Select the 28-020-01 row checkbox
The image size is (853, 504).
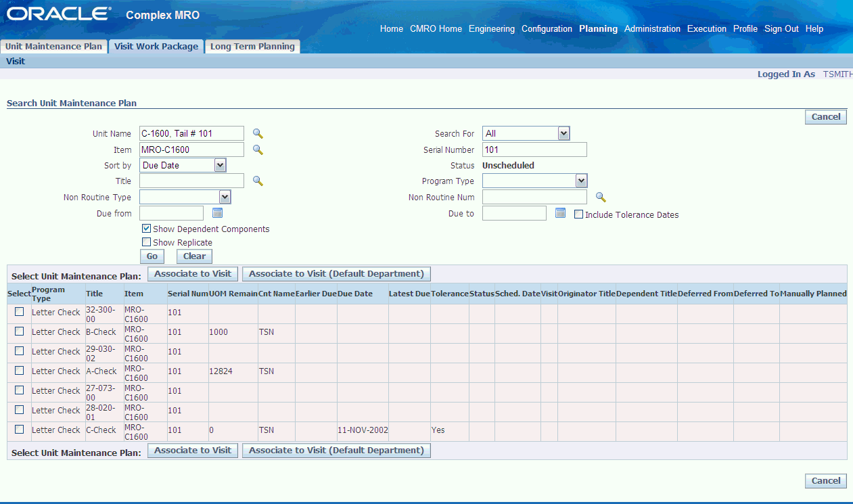pos(19,410)
